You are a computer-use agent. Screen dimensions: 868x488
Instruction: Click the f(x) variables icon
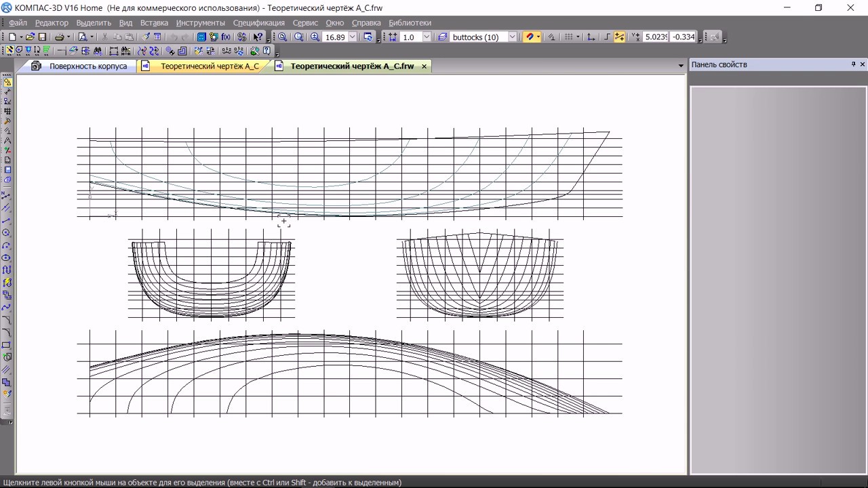226,37
